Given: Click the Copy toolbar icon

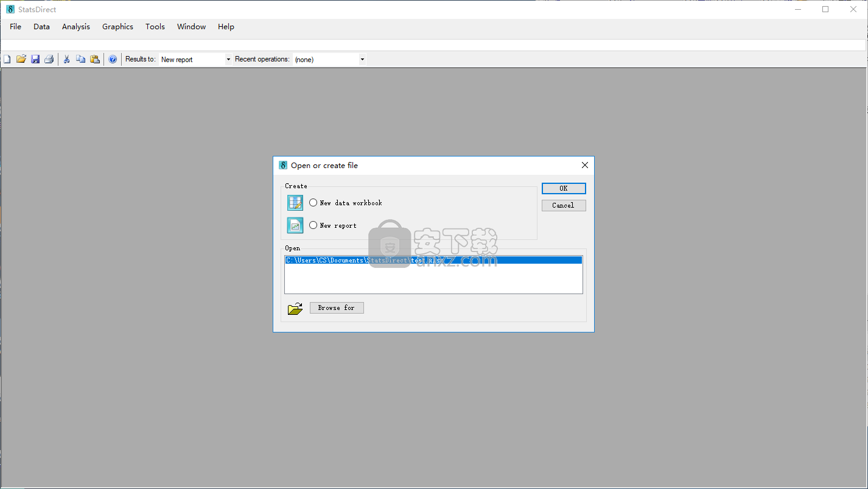Looking at the screenshot, I should 81,59.
